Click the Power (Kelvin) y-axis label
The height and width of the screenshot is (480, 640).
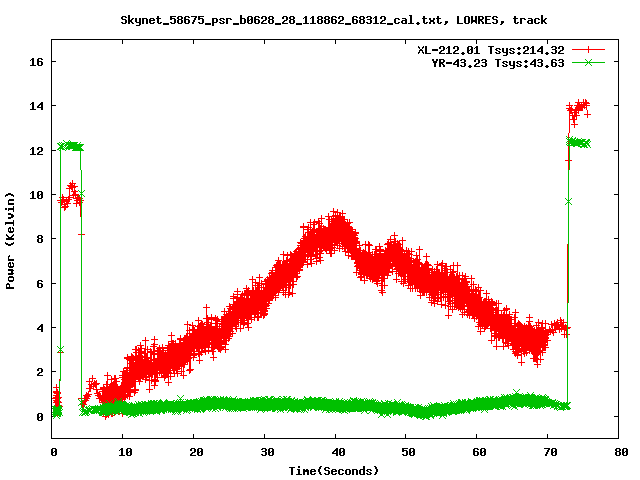coord(10,240)
